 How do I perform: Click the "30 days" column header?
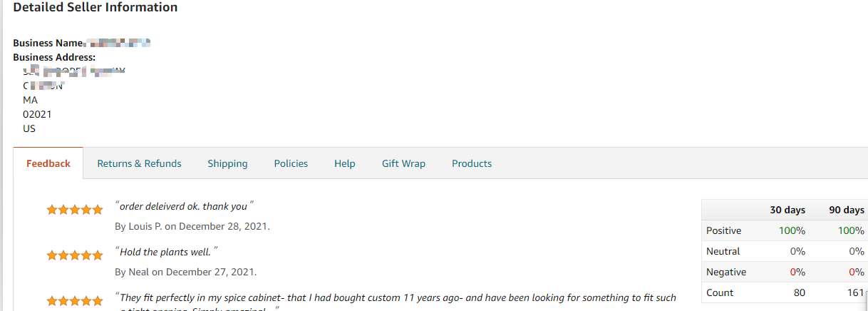click(787, 210)
